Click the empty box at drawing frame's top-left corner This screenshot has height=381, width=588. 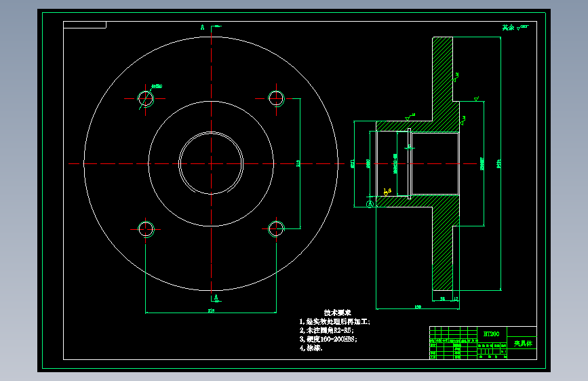coord(85,25)
